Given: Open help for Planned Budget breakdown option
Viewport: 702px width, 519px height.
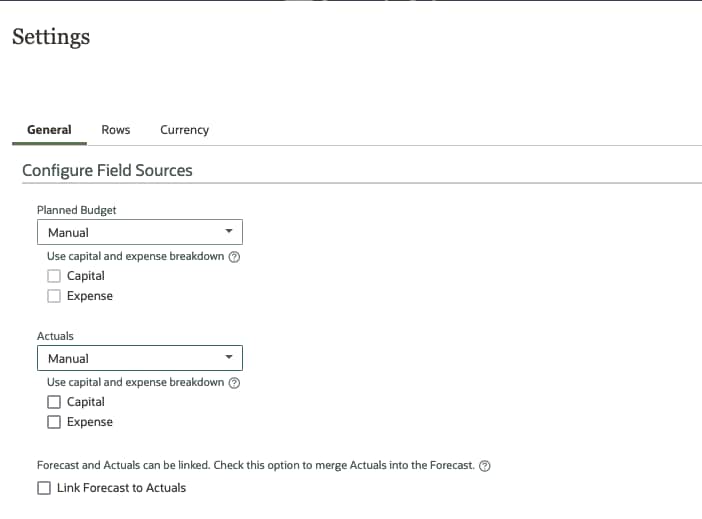Looking at the screenshot, I should (x=235, y=257).
